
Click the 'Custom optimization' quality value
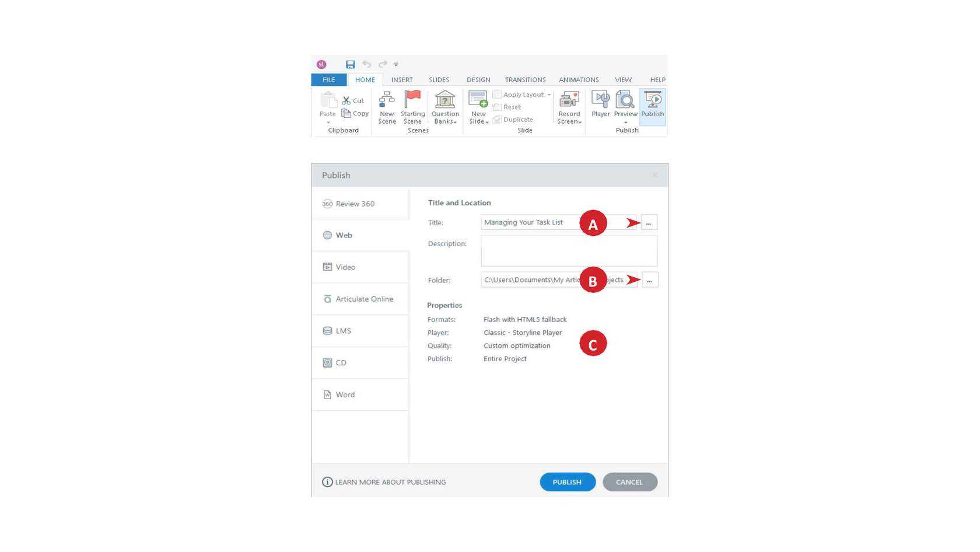point(517,345)
